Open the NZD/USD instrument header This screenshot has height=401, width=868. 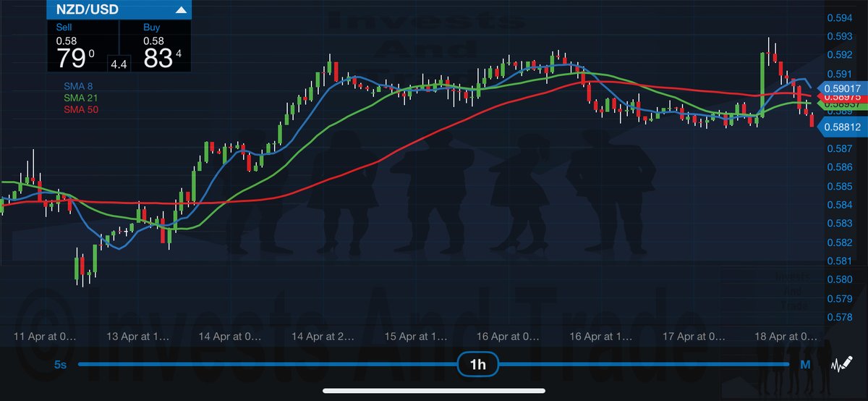point(119,10)
